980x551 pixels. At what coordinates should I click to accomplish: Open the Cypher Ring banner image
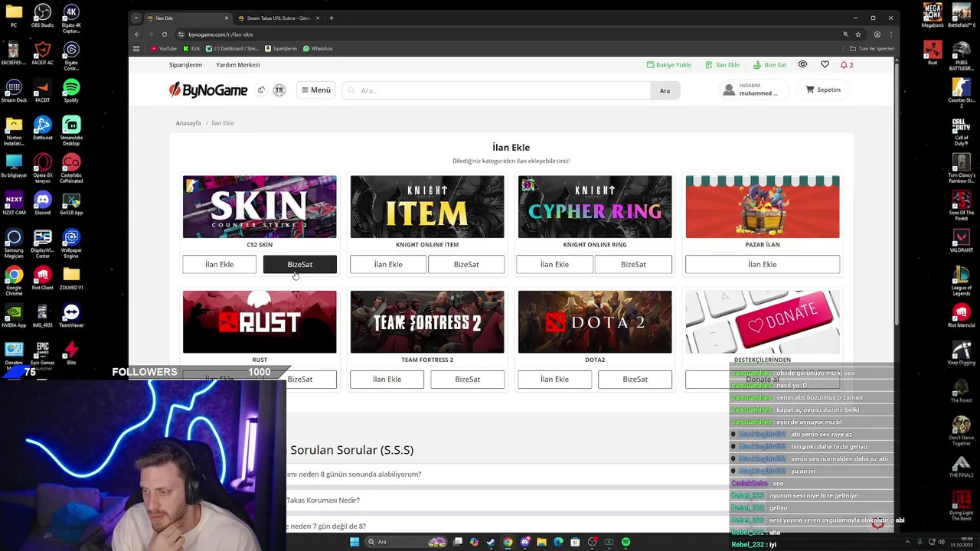click(595, 207)
